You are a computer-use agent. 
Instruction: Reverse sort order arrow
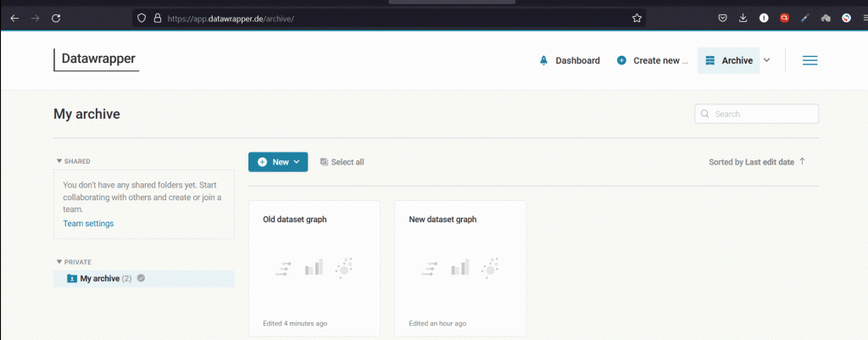803,161
